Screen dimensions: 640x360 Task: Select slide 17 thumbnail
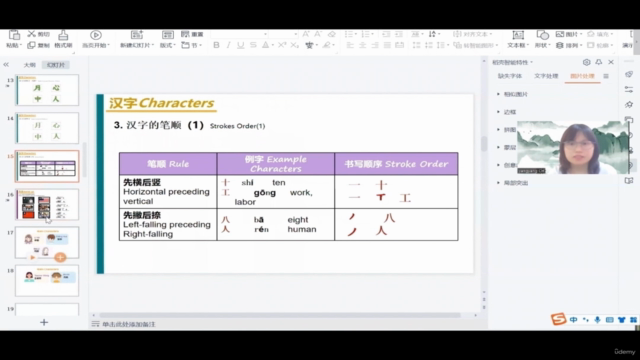point(47,242)
